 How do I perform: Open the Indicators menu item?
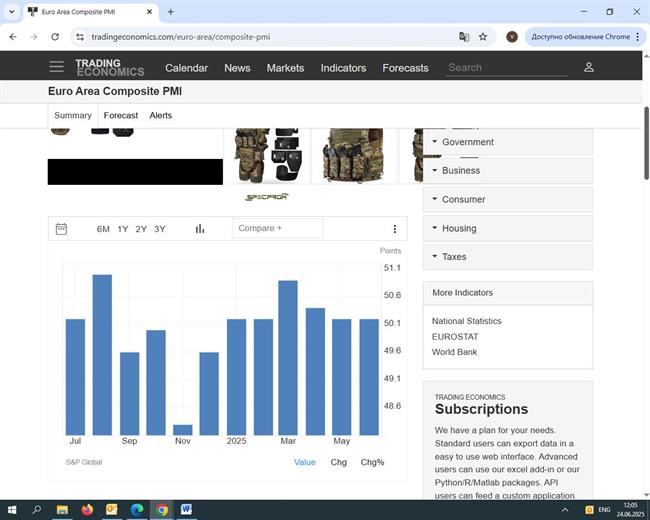343,68
